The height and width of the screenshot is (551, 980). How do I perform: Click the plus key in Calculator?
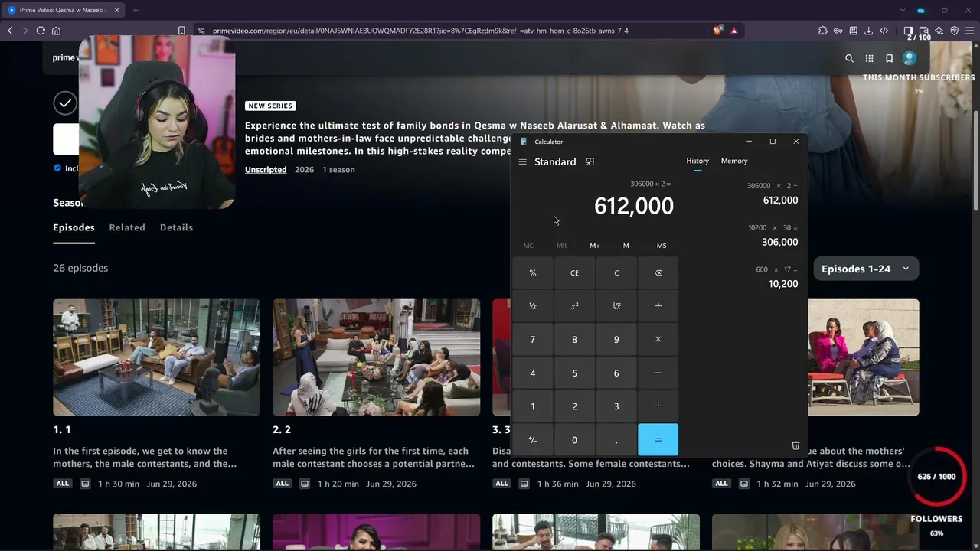[658, 406]
